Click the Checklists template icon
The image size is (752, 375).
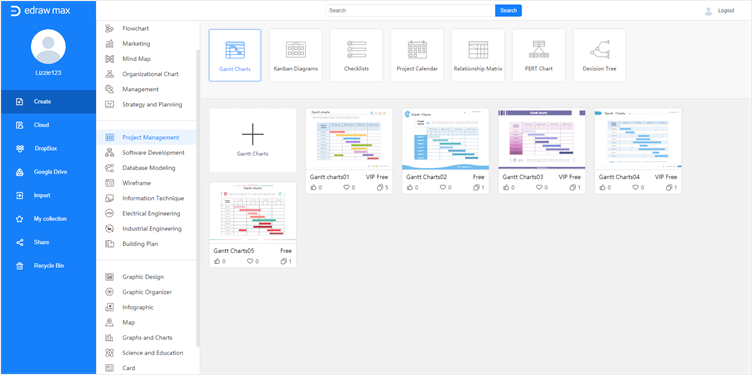coord(356,50)
